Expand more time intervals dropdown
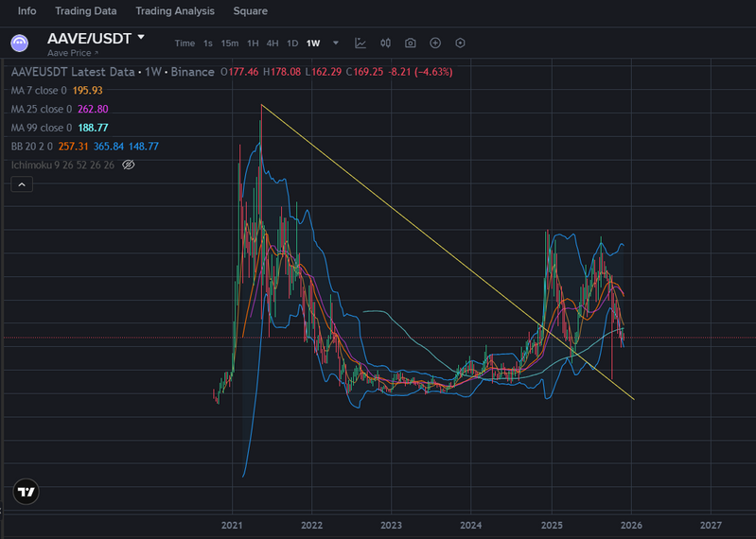Screen dimensions: 756x539 335,43
